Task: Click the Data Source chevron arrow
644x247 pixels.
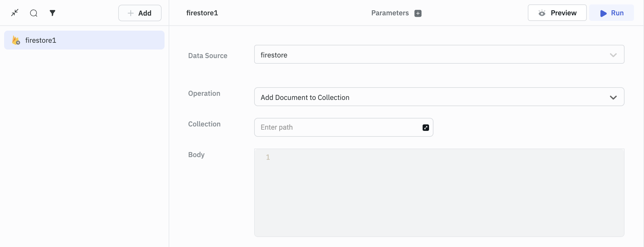Action: coord(613,55)
